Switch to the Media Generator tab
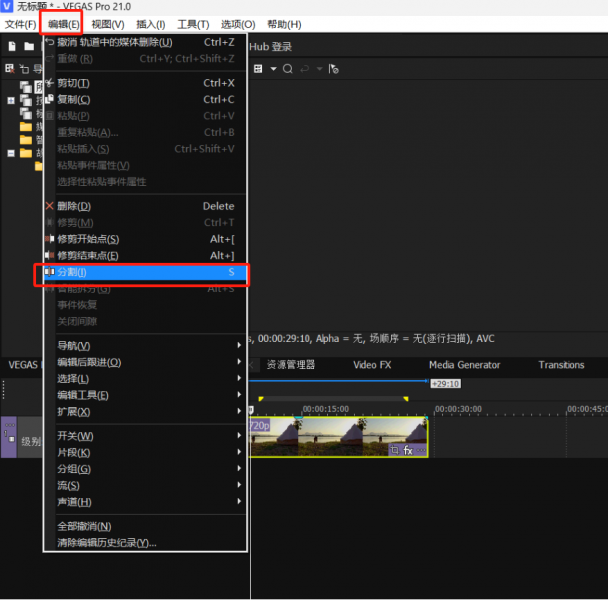This screenshot has height=600, width=608. tap(465, 365)
